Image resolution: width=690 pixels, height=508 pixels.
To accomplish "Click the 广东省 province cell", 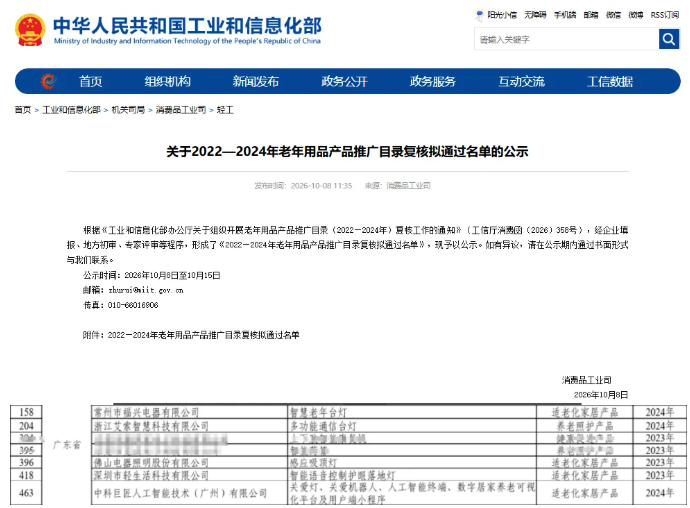I will pos(67,445).
